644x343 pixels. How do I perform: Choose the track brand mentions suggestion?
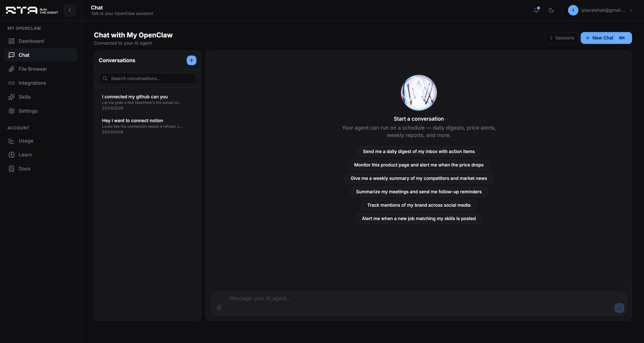point(419,205)
